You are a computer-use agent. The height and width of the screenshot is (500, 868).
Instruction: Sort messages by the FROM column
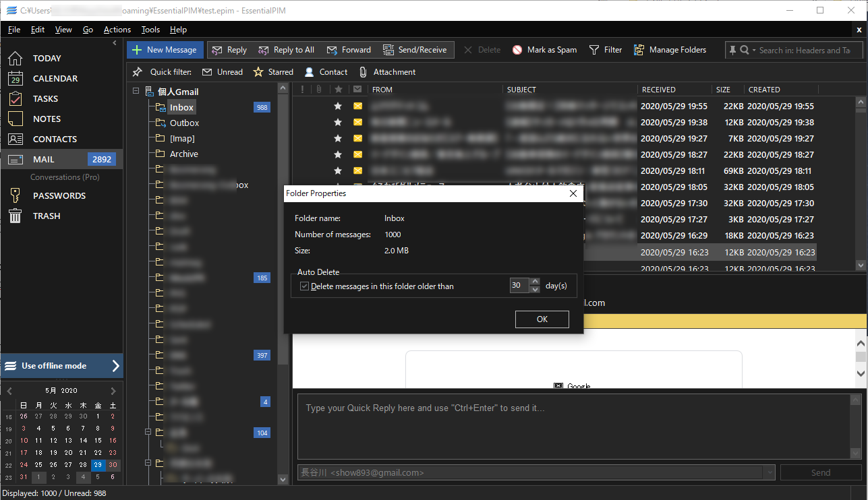(x=435, y=90)
